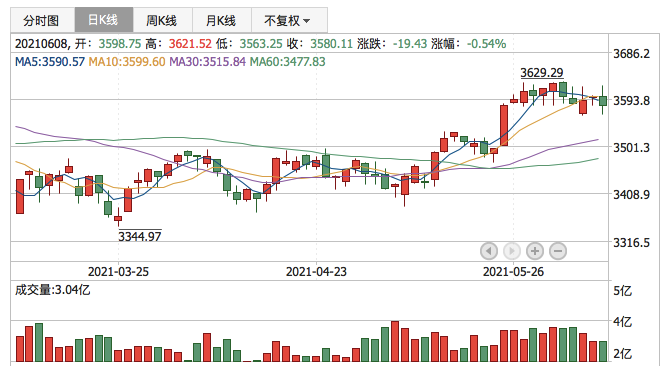Click the 3686.2 price axis label
Viewport: 668px width, 371px height.
631,54
